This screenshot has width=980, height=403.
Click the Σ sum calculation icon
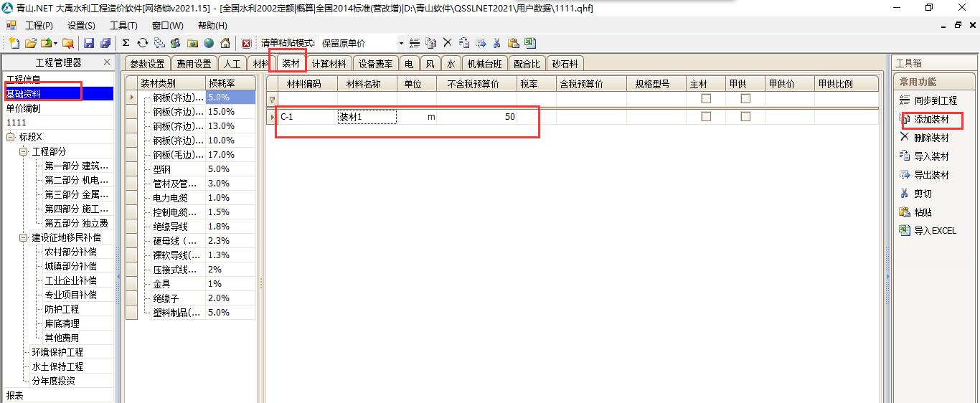[126, 43]
